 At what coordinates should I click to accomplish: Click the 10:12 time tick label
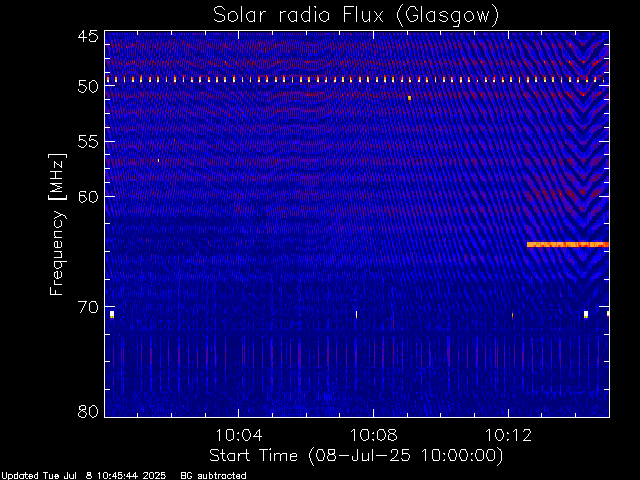[x=508, y=435]
